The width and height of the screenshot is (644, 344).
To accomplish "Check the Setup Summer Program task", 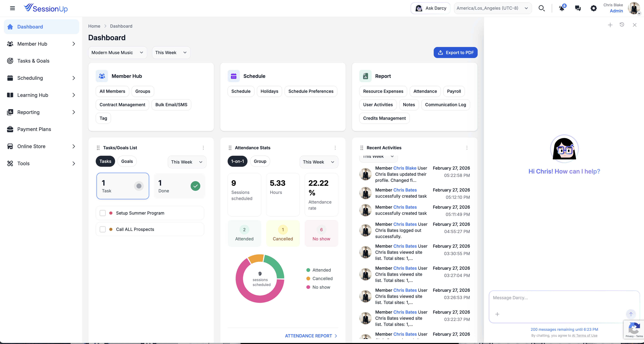I will tap(103, 213).
